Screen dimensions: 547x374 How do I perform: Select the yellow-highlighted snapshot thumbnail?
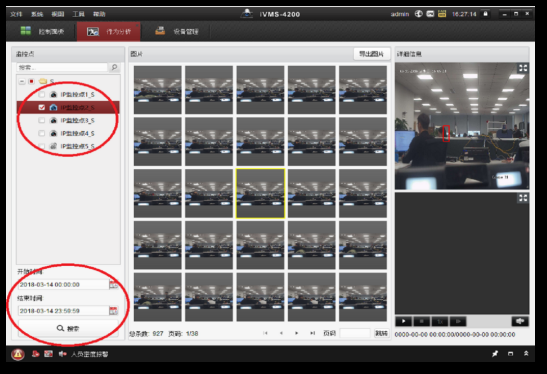(260, 194)
